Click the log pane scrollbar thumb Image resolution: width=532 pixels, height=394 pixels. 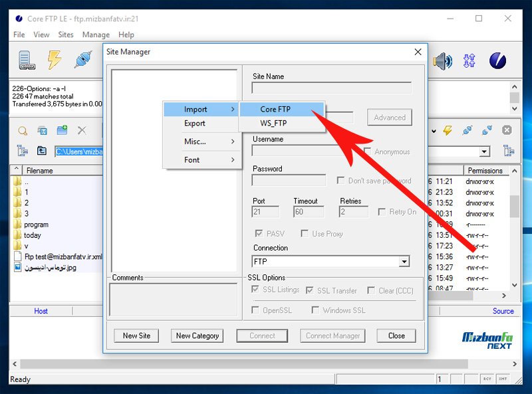(x=514, y=98)
